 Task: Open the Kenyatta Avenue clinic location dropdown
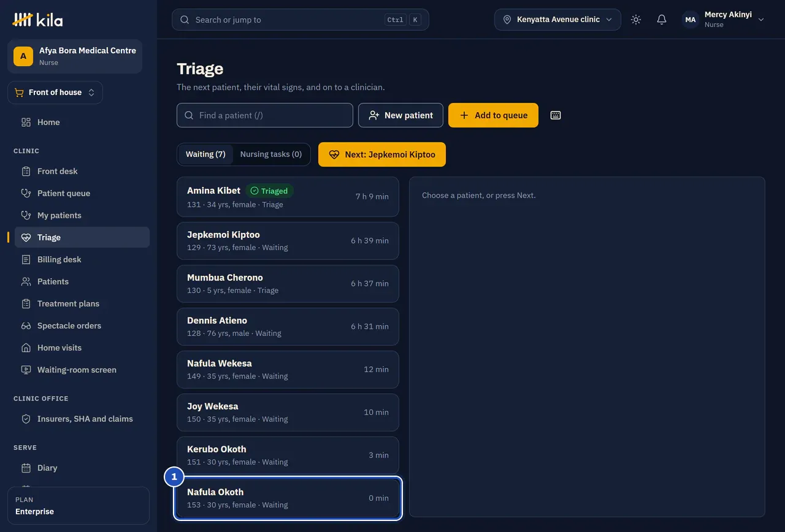point(557,20)
